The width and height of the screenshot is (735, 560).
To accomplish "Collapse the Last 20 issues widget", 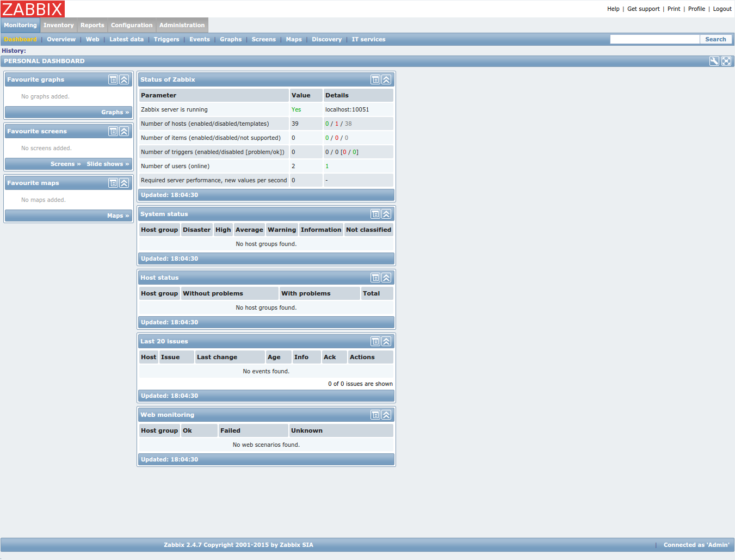I will click(386, 341).
